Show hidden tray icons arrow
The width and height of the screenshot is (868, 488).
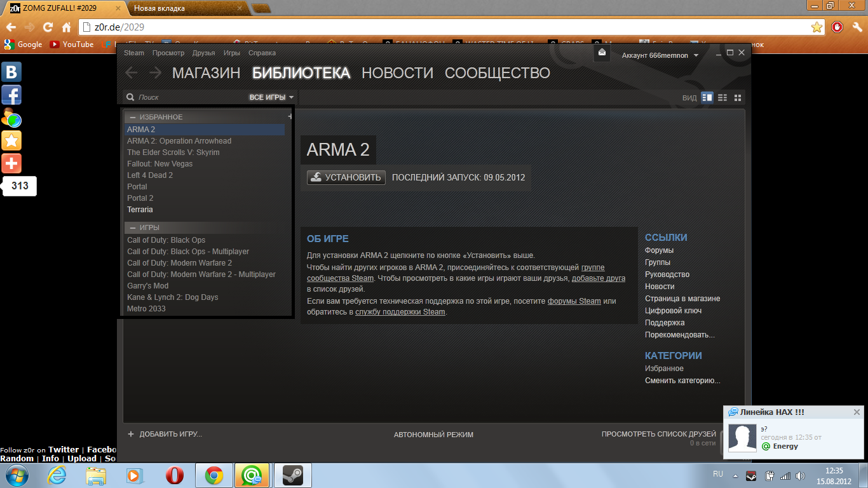[735, 475]
